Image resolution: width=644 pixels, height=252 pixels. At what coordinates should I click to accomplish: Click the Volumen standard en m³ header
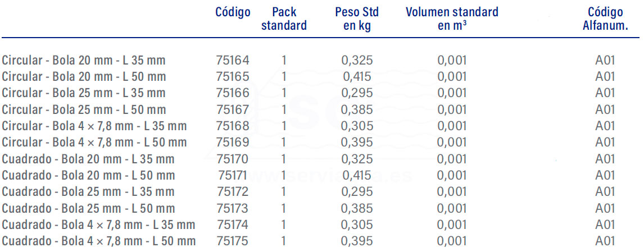452,19
